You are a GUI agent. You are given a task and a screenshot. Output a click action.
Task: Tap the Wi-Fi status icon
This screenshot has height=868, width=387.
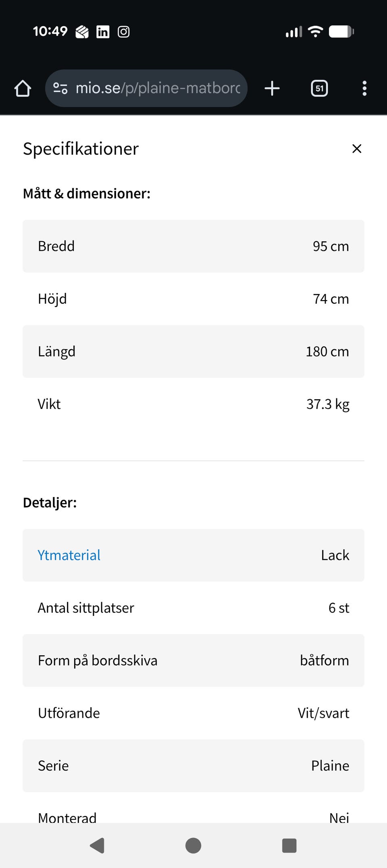315,31
